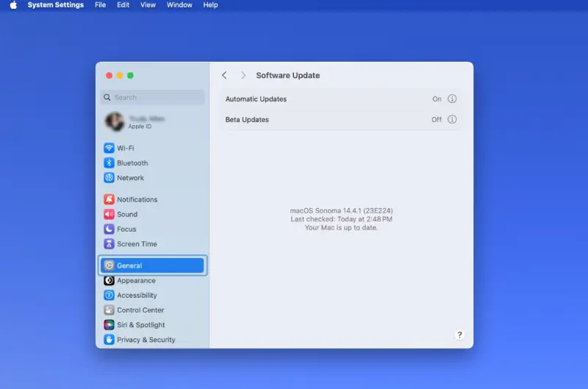
Task: Click 'Your Mac is up to date.'
Action: coord(341,228)
